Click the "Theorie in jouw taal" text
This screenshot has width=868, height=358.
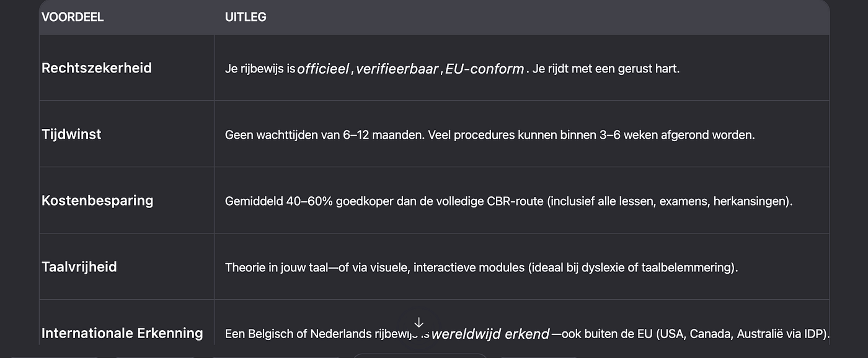tap(277, 268)
